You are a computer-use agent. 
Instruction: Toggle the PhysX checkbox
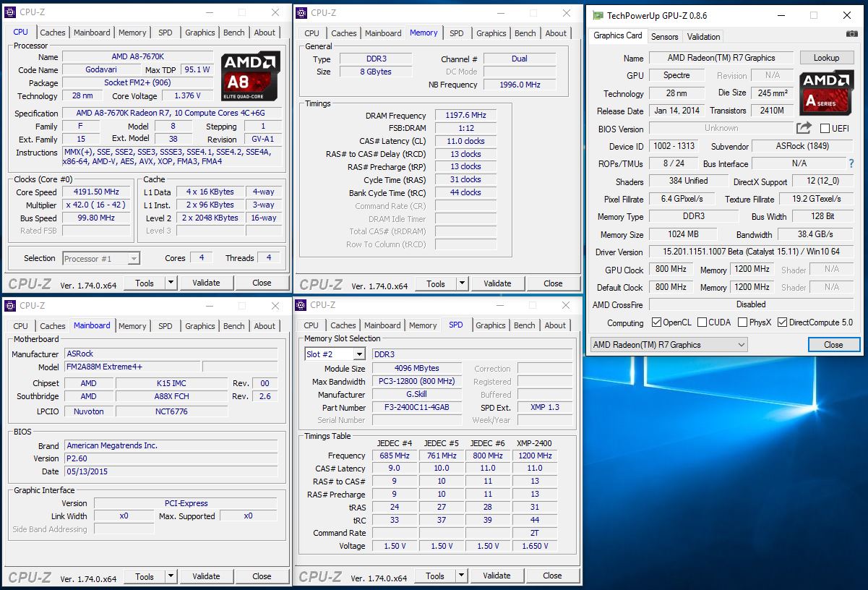click(742, 322)
